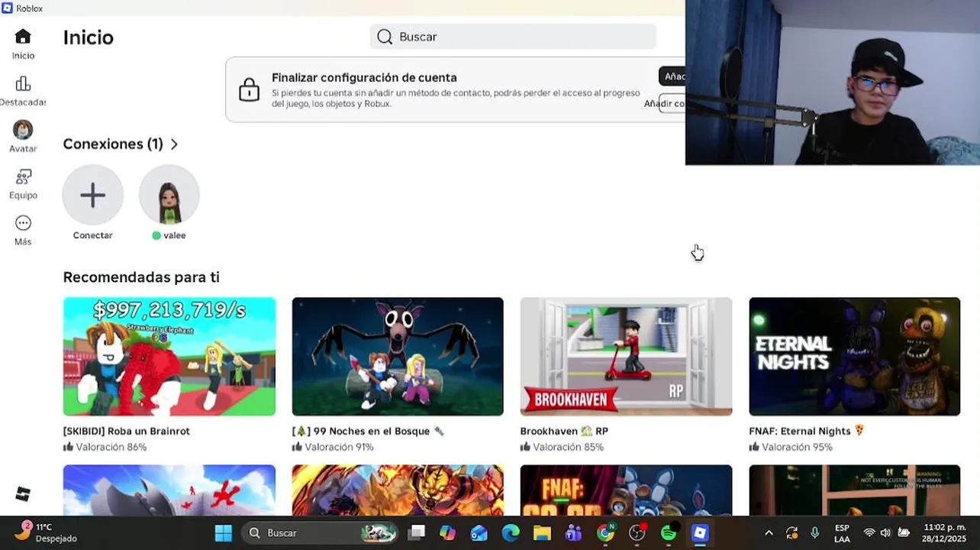Open Spotify from the taskbar
Screen dimensions: 980x550
[669, 533]
